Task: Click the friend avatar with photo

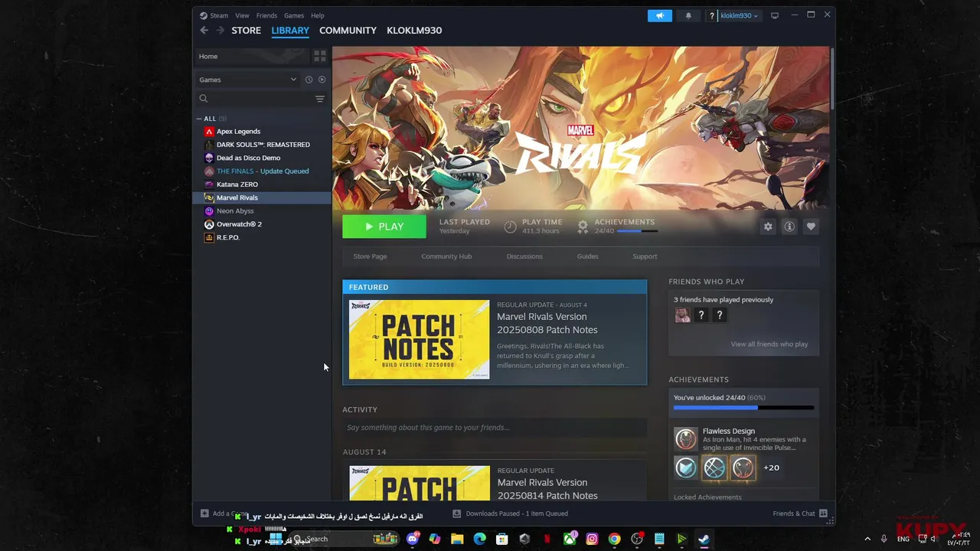Action: (x=682, y=315)
